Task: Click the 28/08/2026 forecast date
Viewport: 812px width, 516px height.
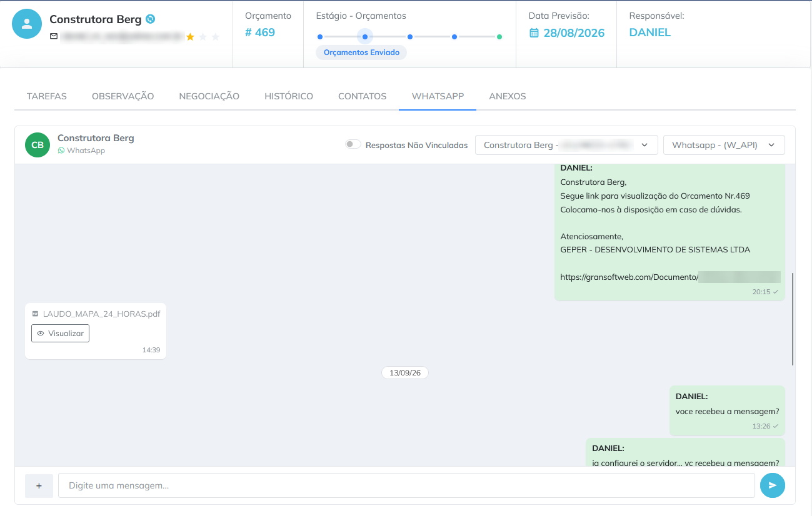Action: [574, 33]
